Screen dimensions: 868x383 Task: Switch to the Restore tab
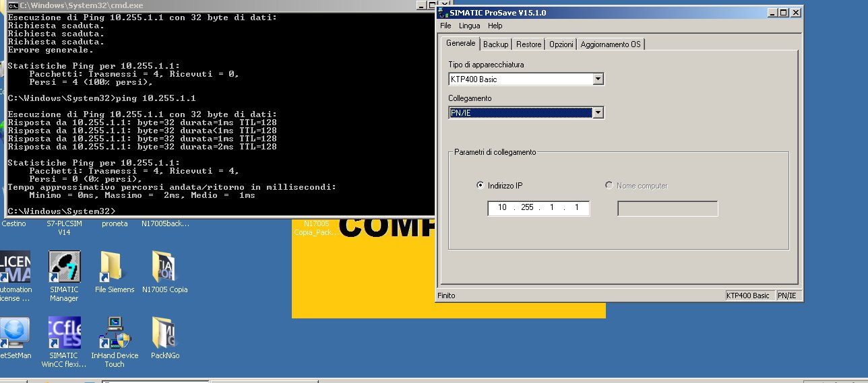tap(529, 44)
